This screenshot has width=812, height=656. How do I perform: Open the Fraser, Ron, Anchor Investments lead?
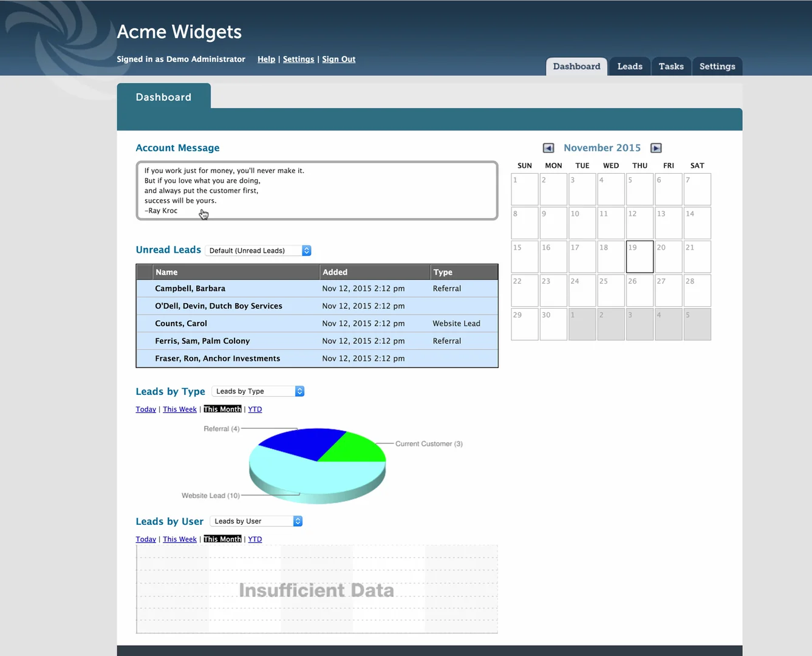point(317,358)
